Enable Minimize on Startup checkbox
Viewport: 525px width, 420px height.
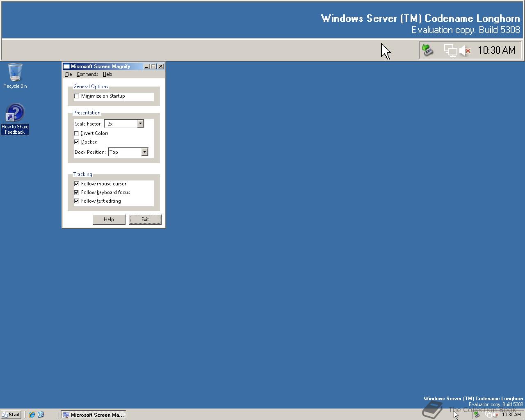pos(76,96)
